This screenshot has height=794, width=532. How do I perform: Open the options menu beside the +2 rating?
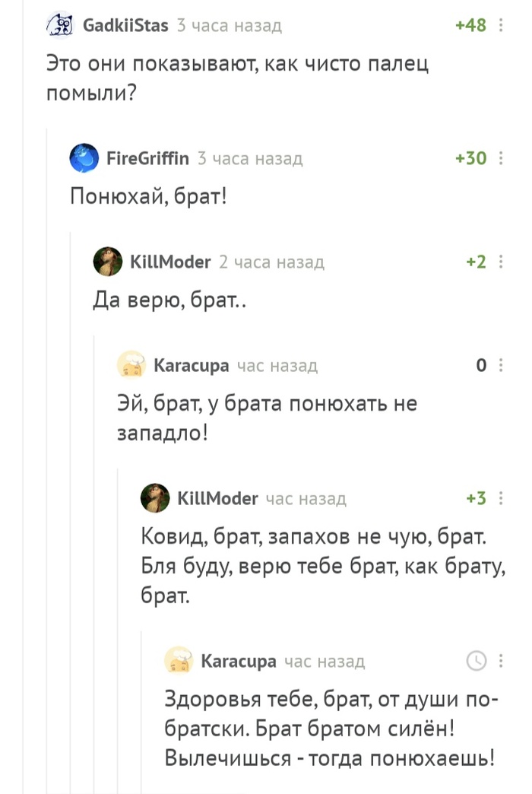[500, 262]
